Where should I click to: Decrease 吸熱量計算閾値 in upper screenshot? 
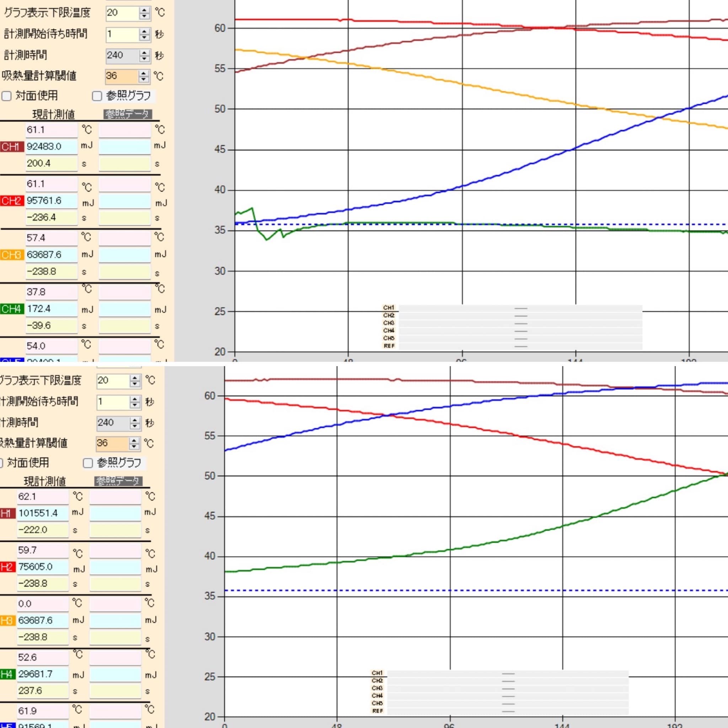144,80
